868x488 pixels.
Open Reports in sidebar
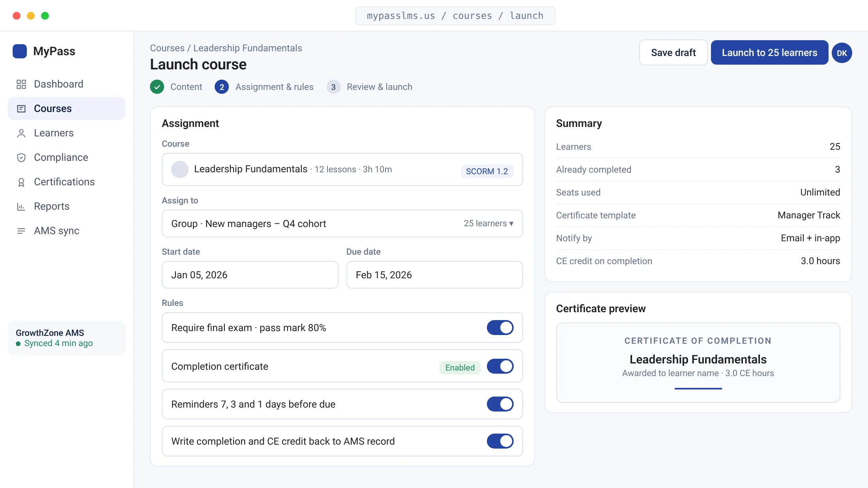(x=67, y=206)
